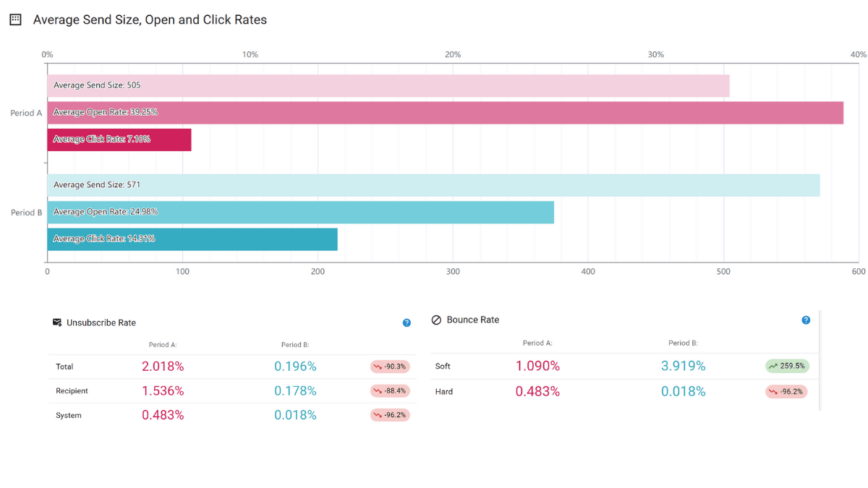The height and width of the screenshot is (488, 868).
Task: Click Period B soft bounce value 3.919%
Action: coord(683,366)
